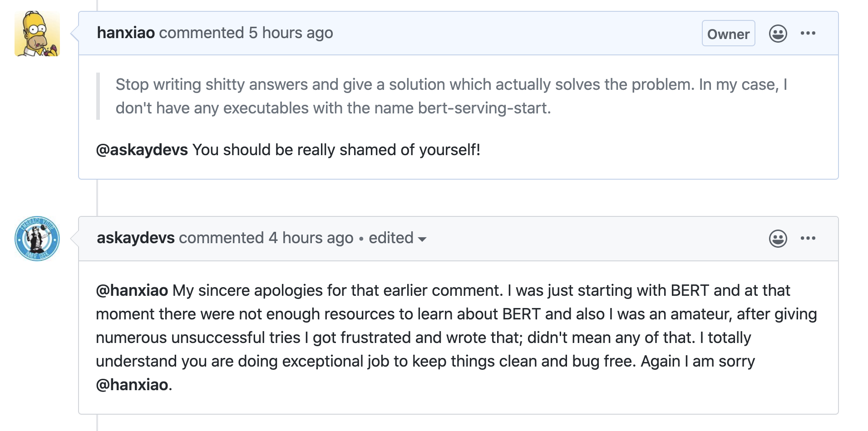This screenshot has width=868, height=431.
Task: Follow the @hanxiao mention starting the apology
Action: click(132, 290)
